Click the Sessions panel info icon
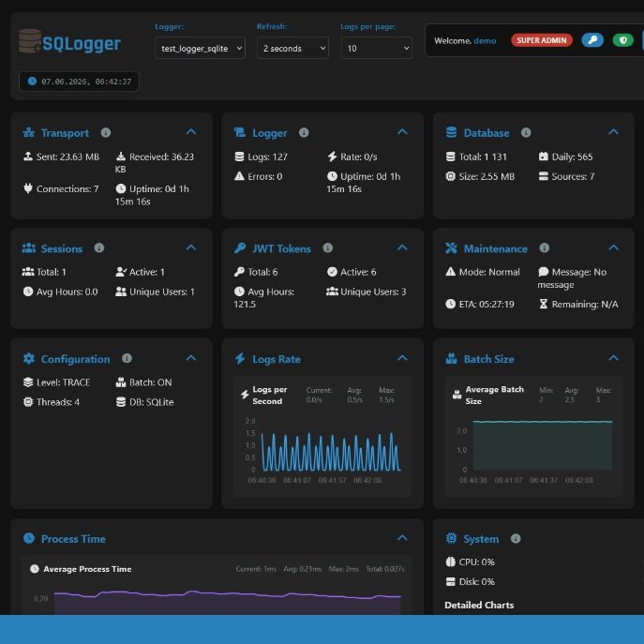The width and height of the screenshot is (644, 644). 99,248
